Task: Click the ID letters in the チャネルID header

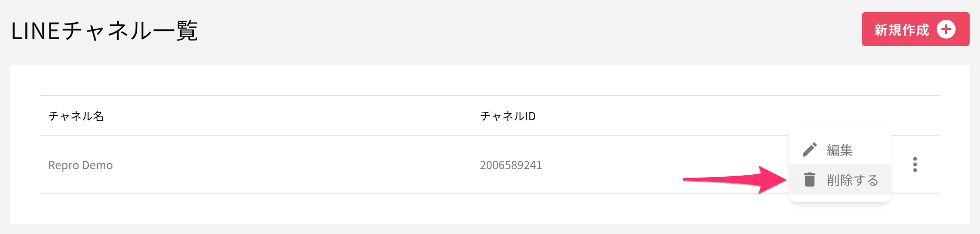Action: [530, 116]
